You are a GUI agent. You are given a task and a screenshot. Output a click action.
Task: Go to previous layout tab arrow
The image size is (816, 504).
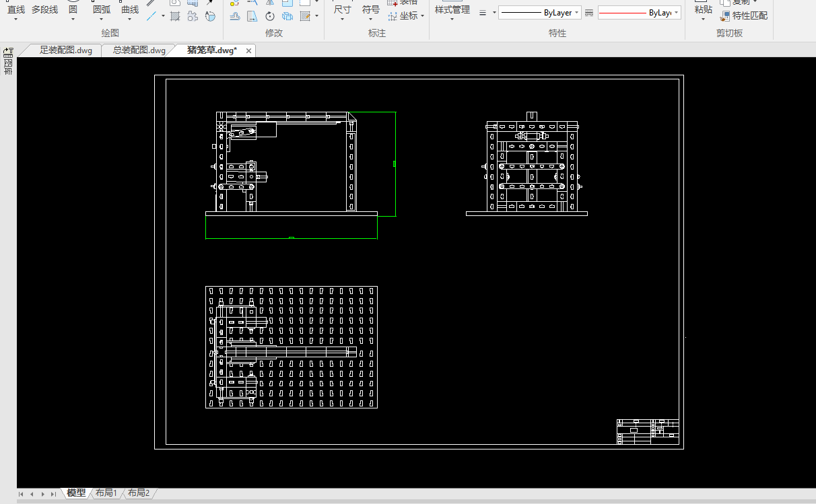[32, 494]
